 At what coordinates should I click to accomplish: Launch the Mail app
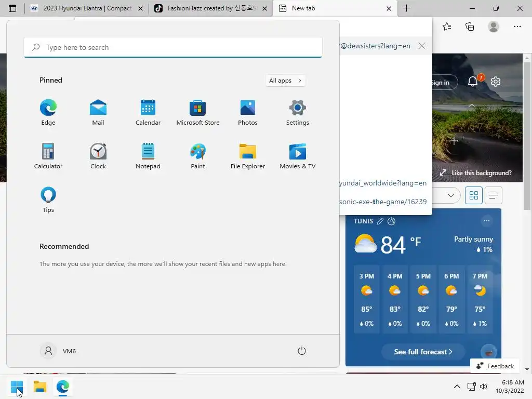98,112
